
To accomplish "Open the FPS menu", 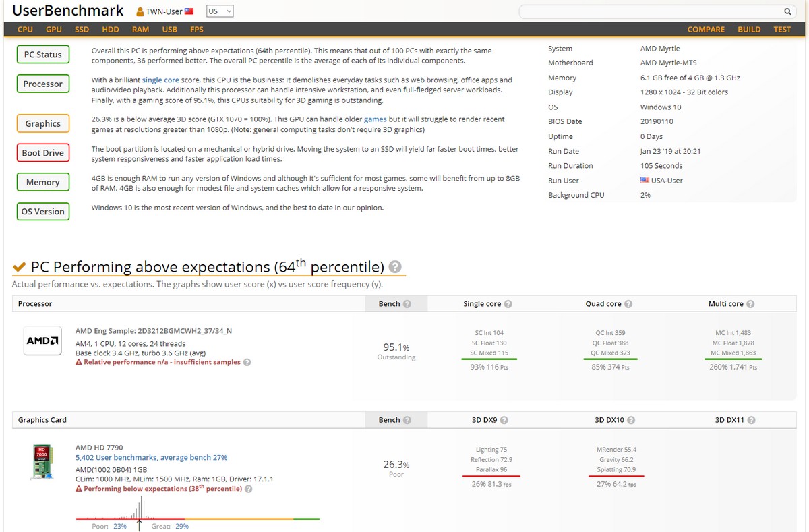I will tap(197, 30).
